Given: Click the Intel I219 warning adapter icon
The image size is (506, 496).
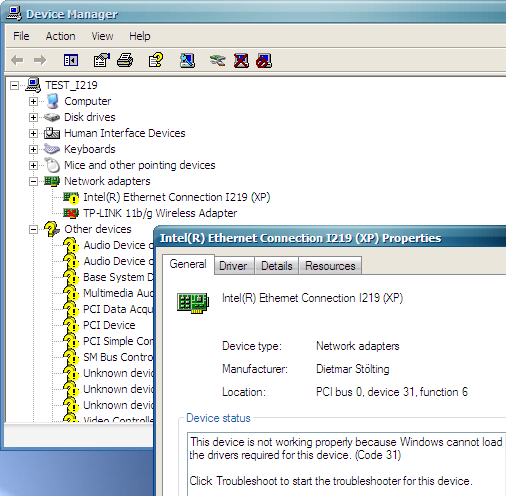Looking at the screenshot, I should point(71,197).
